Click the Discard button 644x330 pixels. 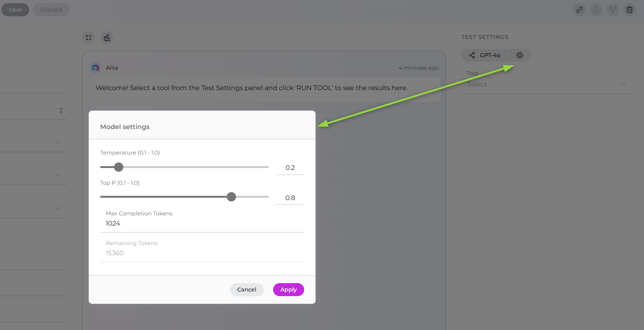51,10
